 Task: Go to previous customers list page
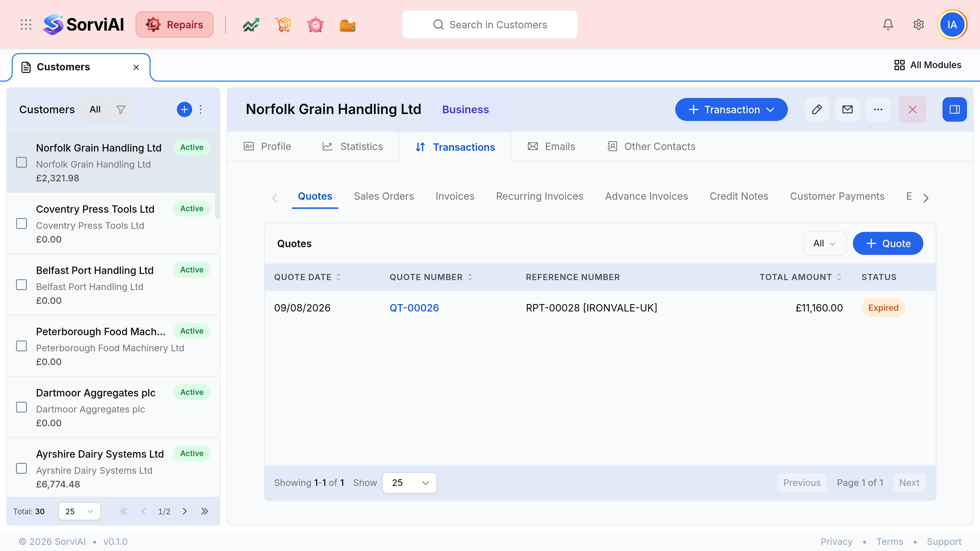[144, 511]
